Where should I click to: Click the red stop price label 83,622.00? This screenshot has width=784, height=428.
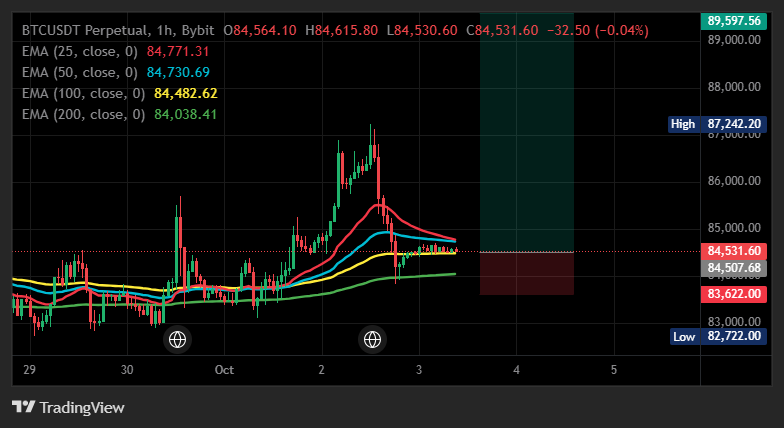point(734,294)
